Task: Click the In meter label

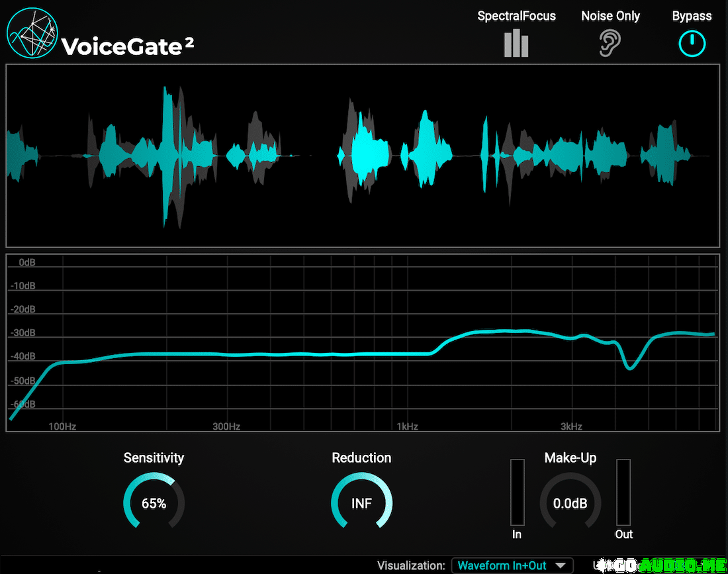Action: [517, 534]
